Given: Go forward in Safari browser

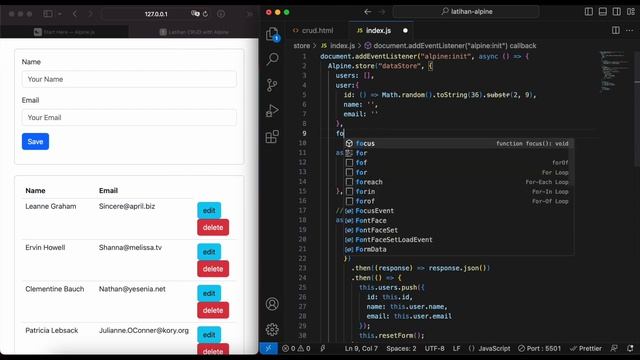Looking at the screenshot, I should [x=90, y=14].
